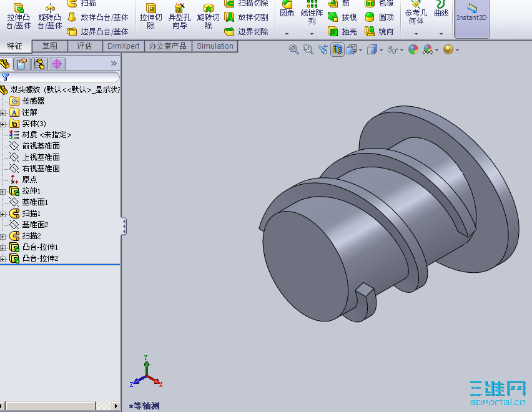Open the View Orientation icon
Screen dimensions: 532x412
pyautogui.click(x=352, y=49)
